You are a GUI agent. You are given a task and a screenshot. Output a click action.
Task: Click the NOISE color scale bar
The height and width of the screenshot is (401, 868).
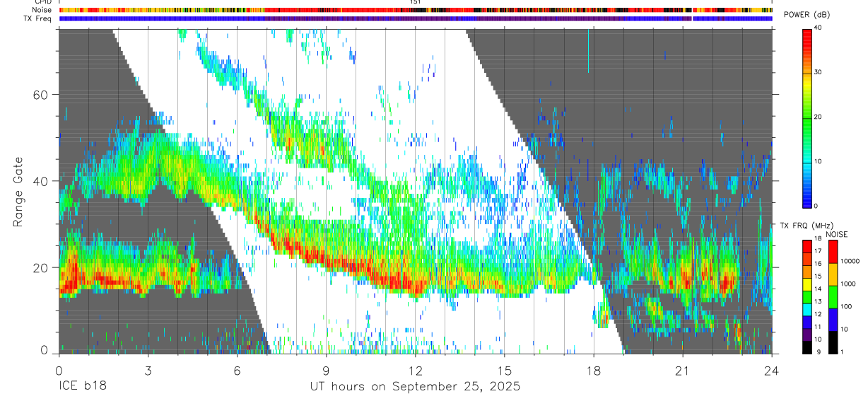(834, 297)
